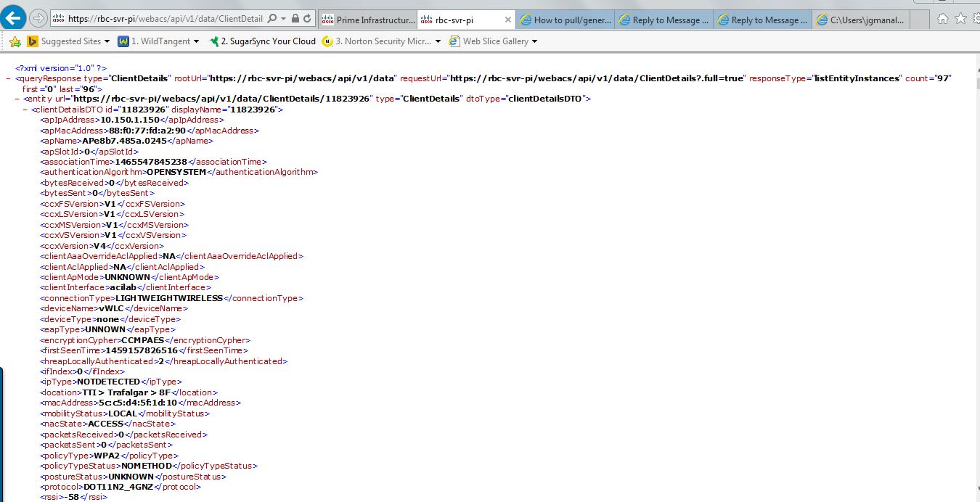Click the apMacAddress value 88:f0:77:fd:a2:90
This screenshot has height=502, width=980.
[x=147, y=131]
